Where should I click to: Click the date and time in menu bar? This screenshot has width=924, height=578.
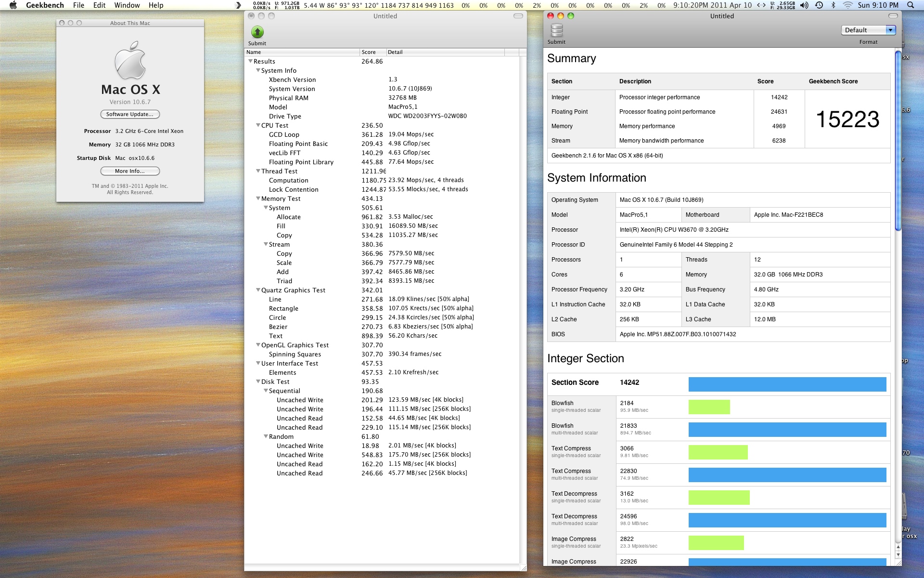[x=878, y=5]
